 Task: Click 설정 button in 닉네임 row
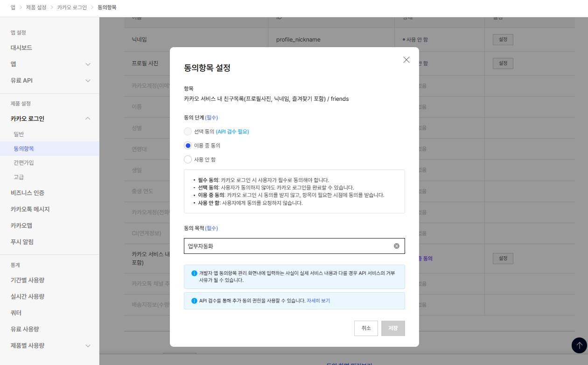click(503, 39)
